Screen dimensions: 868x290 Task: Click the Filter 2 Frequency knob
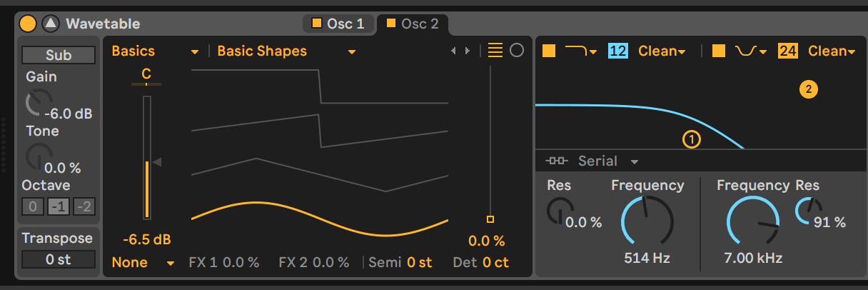(x=753, y=222)
